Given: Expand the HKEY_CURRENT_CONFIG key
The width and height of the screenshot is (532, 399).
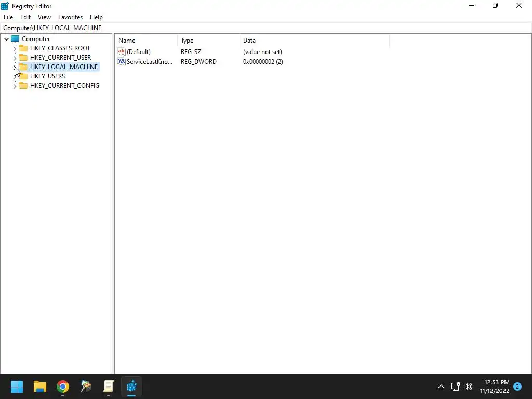Looking at the screenshot, I should coord(15,86).
